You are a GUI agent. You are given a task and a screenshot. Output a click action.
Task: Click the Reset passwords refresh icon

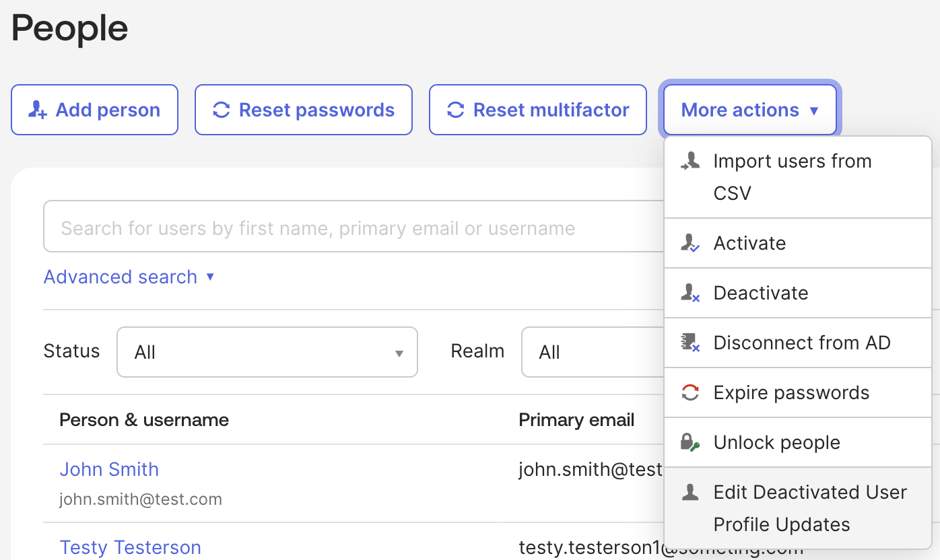coord(222,110)
